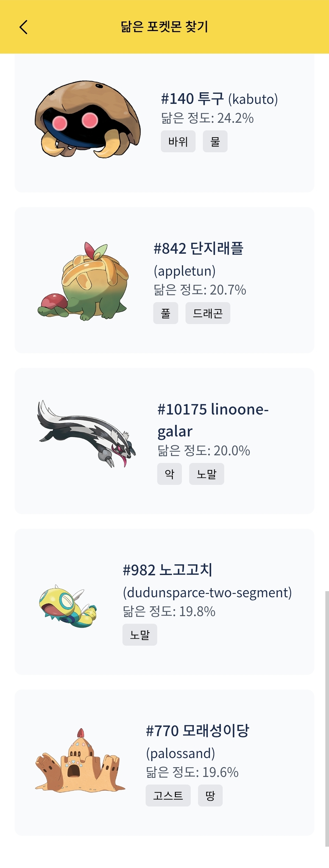Tap the 바위 type tag

(178, 142)
